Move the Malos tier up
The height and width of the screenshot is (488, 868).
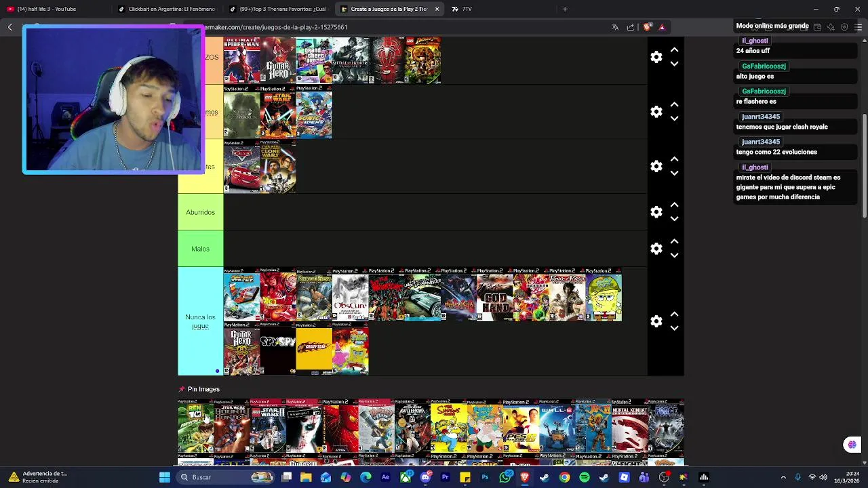click(x=674, y=241)
